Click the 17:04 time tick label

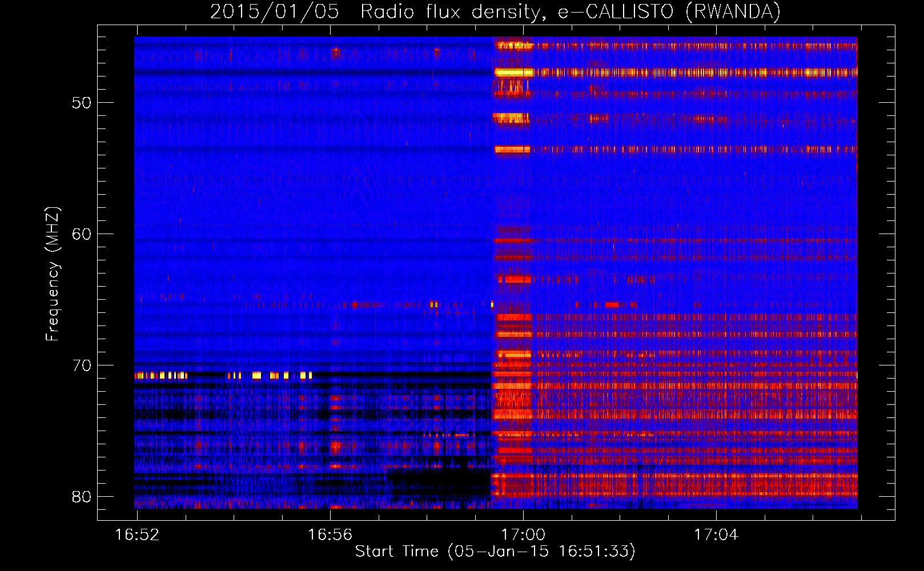click(x=716, y=535)
